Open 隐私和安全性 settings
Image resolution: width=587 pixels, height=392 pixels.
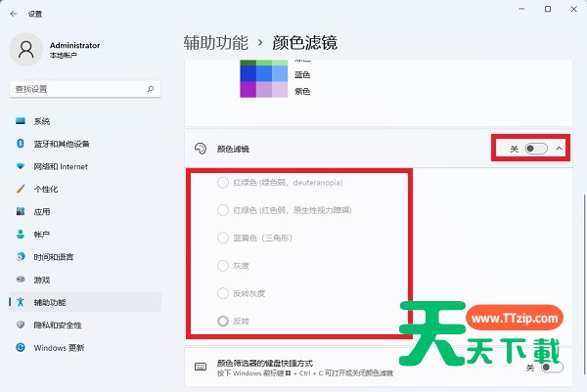(x=85, y=325)
